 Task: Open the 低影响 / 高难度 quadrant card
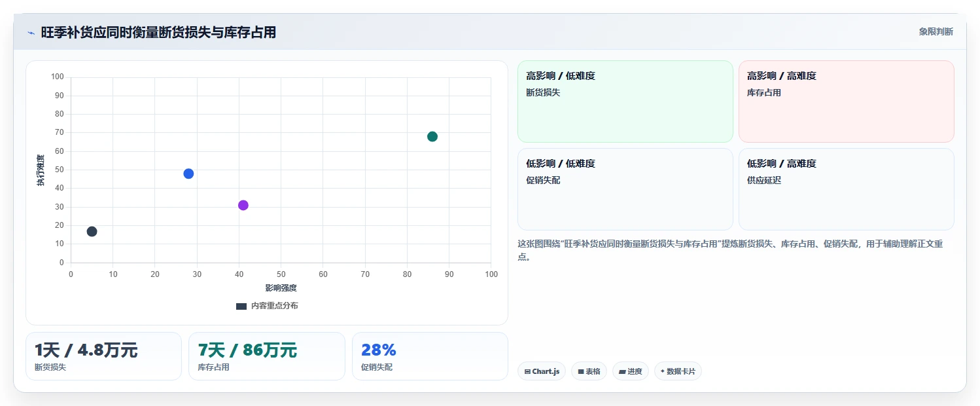pyautogui.click(x=846, y=189)
